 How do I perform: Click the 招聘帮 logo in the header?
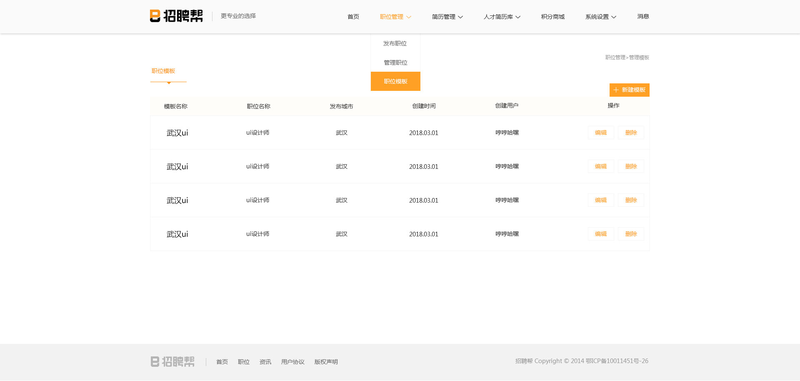(x=176, y=16)
